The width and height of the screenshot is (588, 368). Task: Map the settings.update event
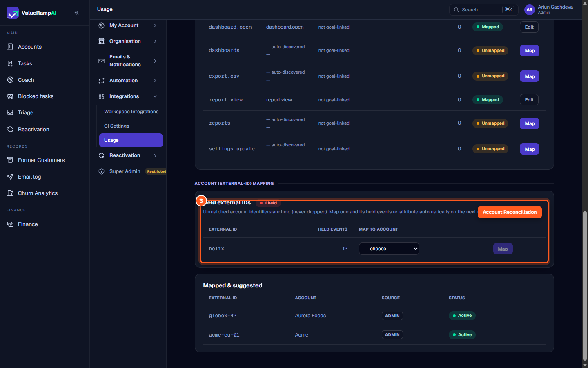pos(530,149)
